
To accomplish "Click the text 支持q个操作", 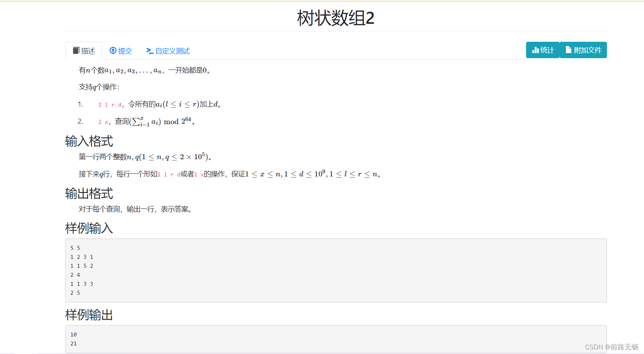I will point(99,87).
